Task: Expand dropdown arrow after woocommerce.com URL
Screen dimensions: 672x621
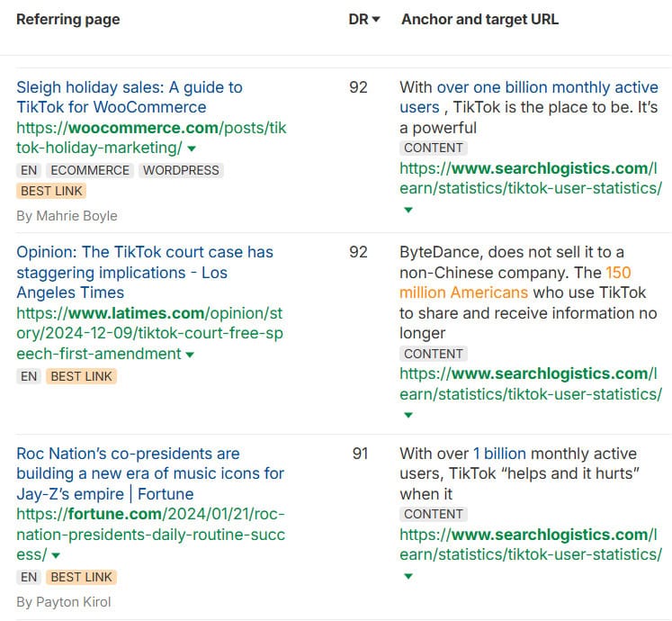Action: (192, 148)
